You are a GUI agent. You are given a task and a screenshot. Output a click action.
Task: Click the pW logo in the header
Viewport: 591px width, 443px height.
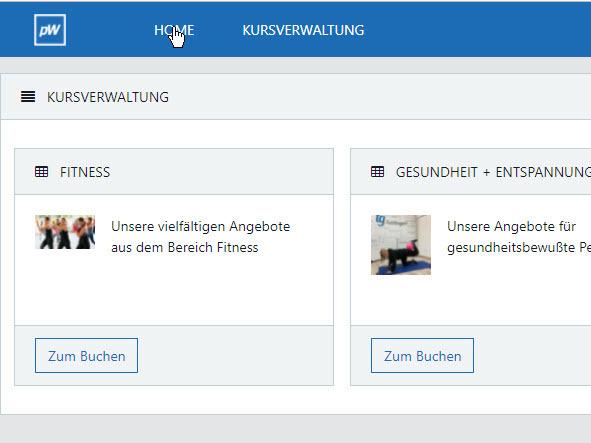[50, 30]
